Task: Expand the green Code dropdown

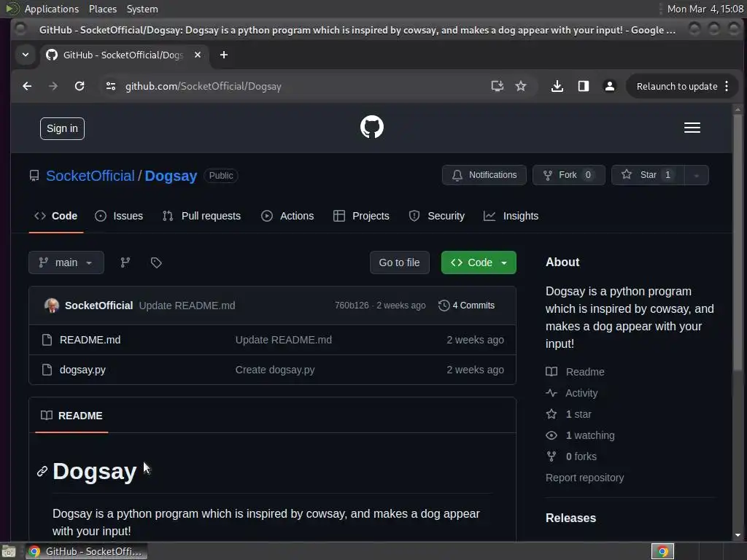Action: tap(479, 262)
